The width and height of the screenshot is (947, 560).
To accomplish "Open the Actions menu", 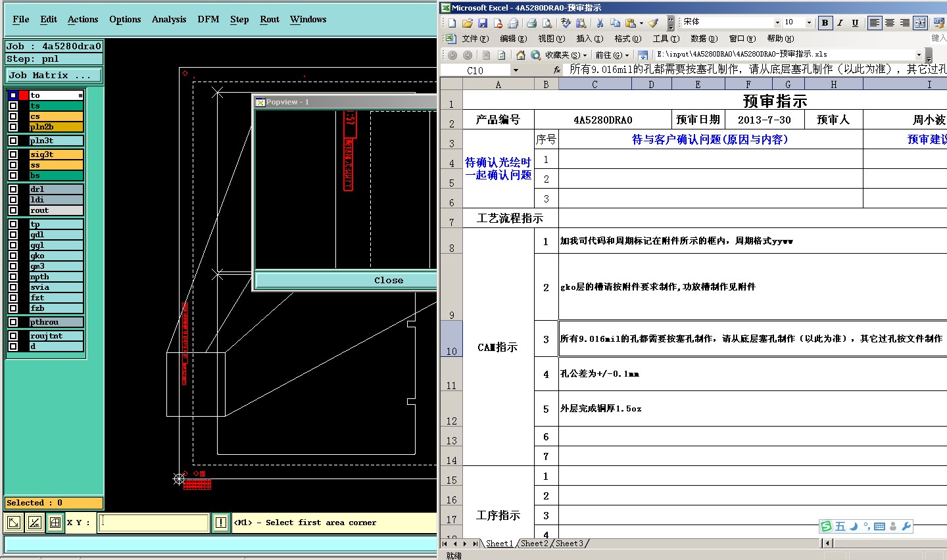I will (83, 19).
